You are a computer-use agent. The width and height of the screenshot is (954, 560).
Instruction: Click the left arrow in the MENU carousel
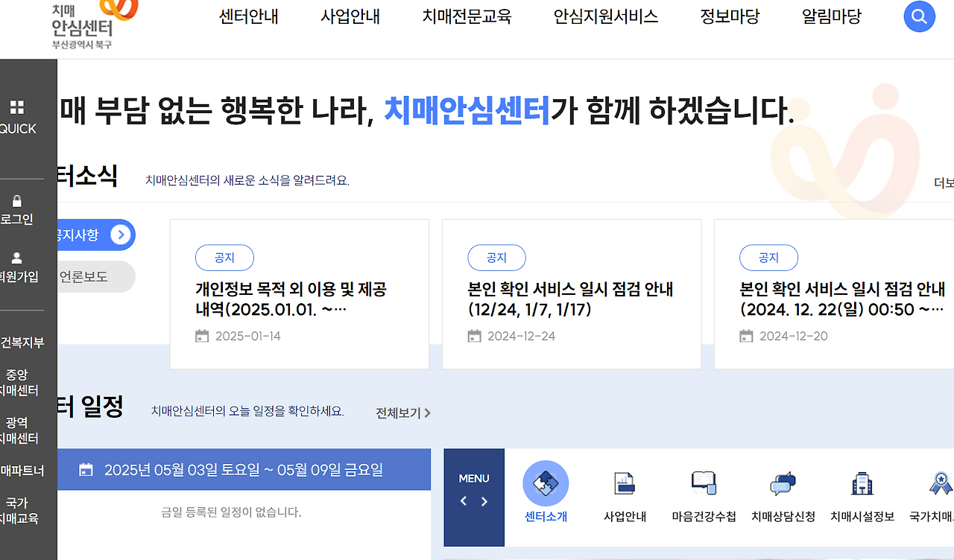click(x=464, y=501)
